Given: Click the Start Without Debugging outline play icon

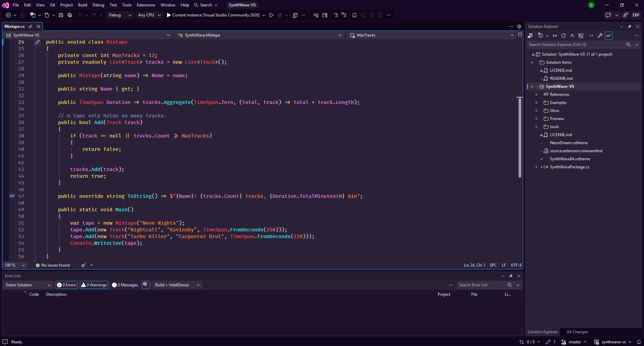Looking at the screenshot, I should (x=271, y=15).
